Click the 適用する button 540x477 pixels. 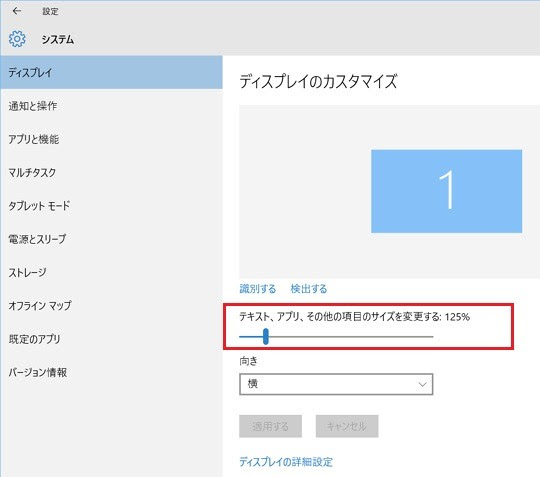click(270, 426)
